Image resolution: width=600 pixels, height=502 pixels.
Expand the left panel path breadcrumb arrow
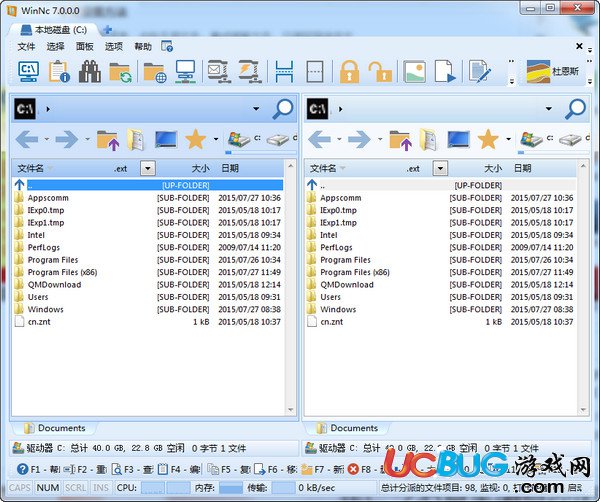(48, 109)
